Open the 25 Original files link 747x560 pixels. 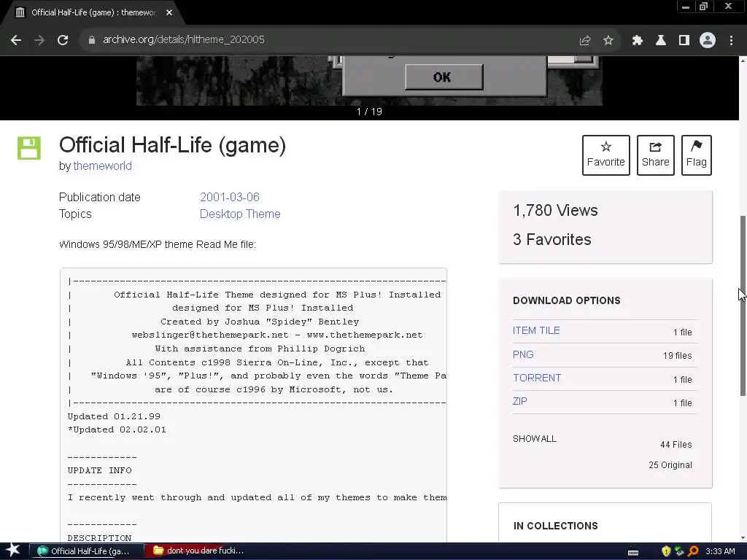[670, 464]
